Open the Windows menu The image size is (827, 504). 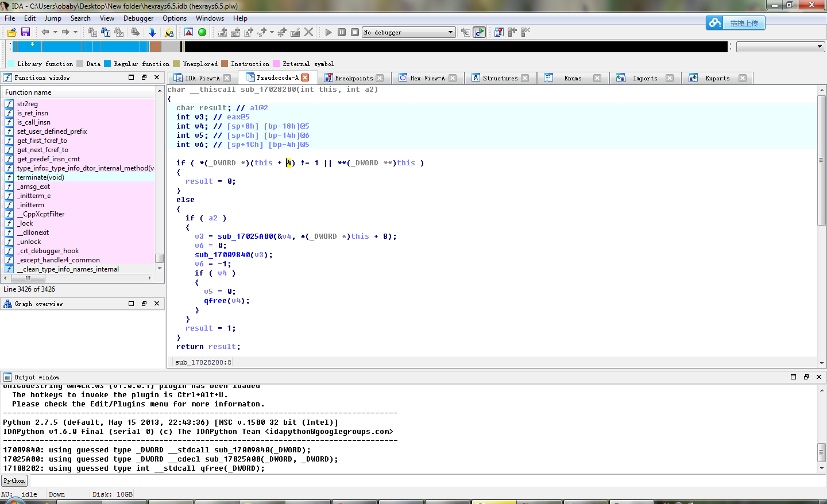coord(210,18)
